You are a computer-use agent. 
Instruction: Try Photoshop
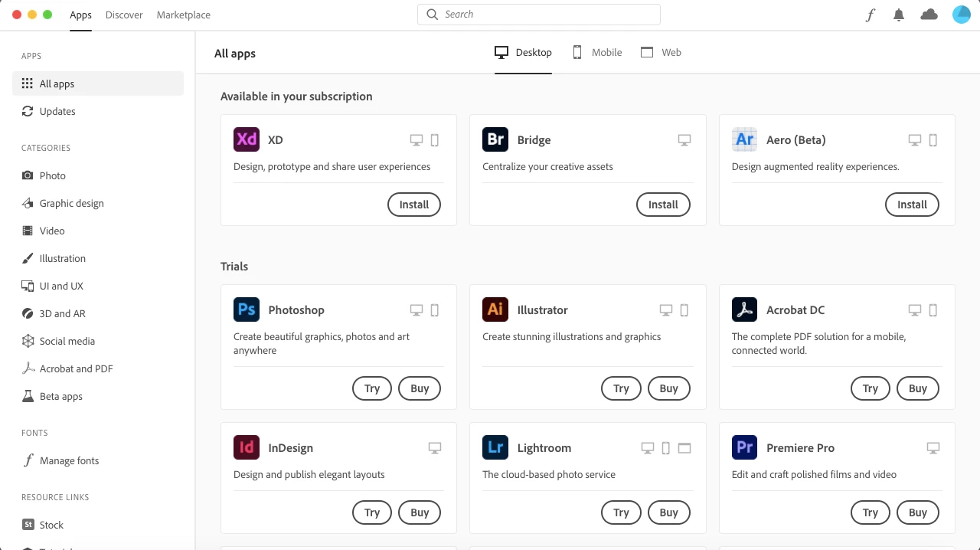tap(372, 388)
